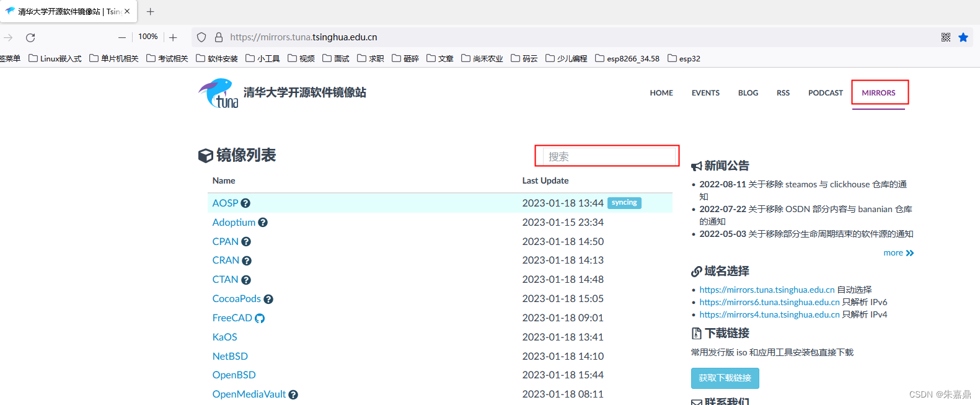The image size is (980, 405).
Task: Click the shield tracking protection icon
Action: click(x=201, y=37)
